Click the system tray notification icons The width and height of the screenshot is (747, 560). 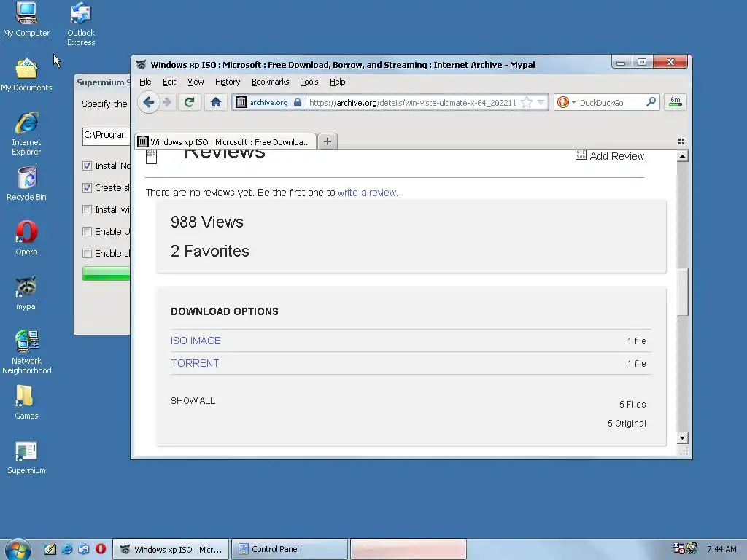[x=685, y=548]
